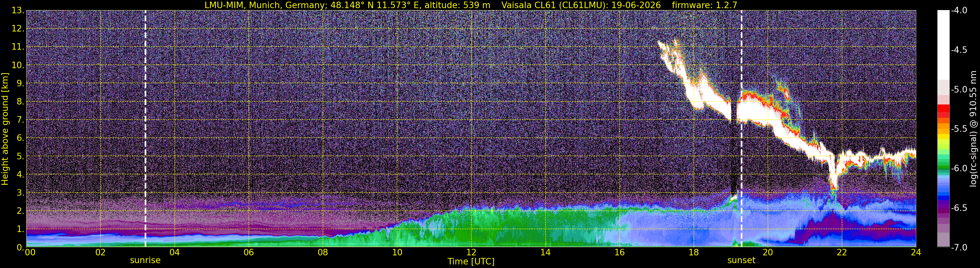Viewport: 980px width, 268px height.
Task: Click the '9.' height tick label
Action: pos(20,83)
